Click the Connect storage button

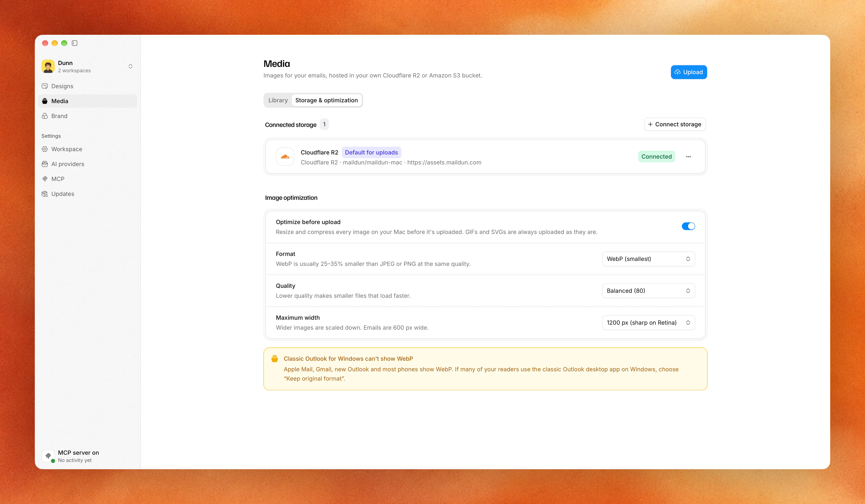[674, 124]
